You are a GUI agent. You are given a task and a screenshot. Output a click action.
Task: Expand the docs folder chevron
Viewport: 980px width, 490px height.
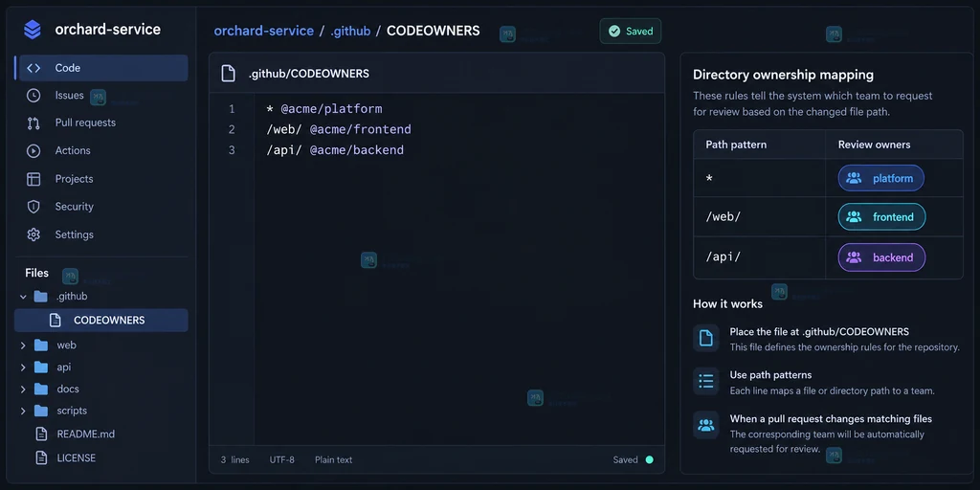pos(23,389)
